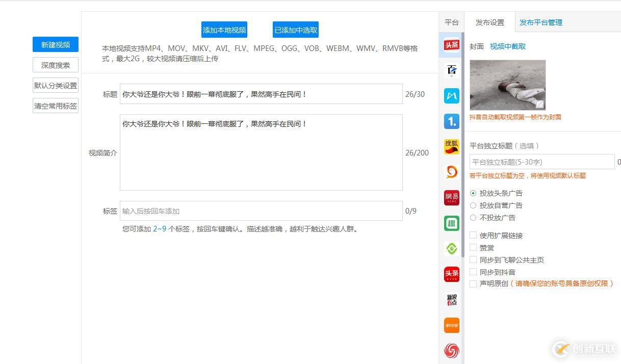Viewport: 621px width, 364px height.
Task: Switch to the 平台 tab
Action: coord(451,22)
